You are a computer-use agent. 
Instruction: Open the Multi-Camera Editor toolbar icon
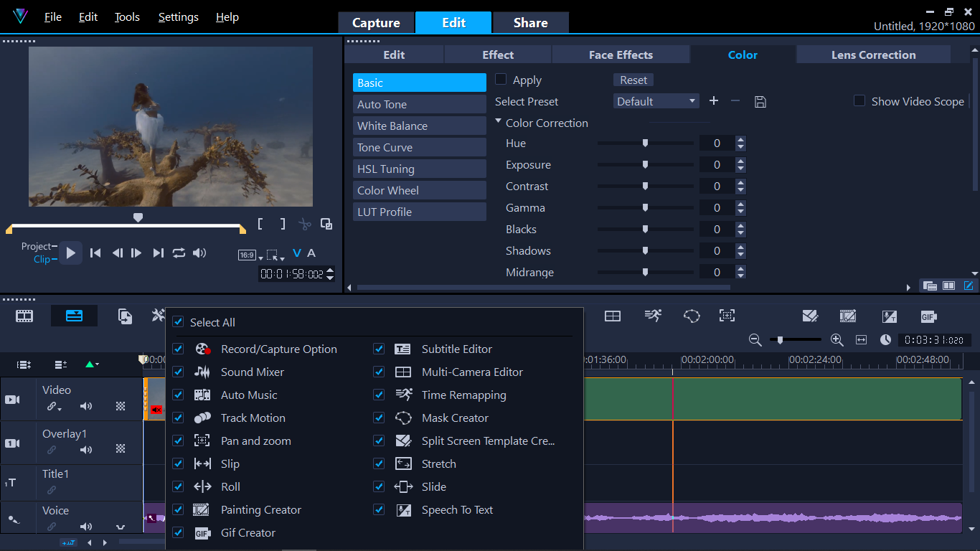[x=612, y=316]
